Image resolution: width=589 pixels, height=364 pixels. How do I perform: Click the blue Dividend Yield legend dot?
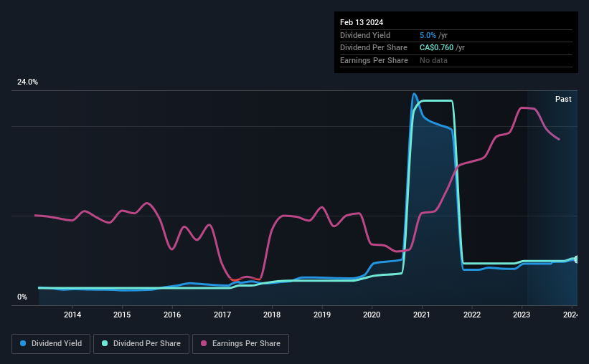pyautogui.click(x=23, y=343)
